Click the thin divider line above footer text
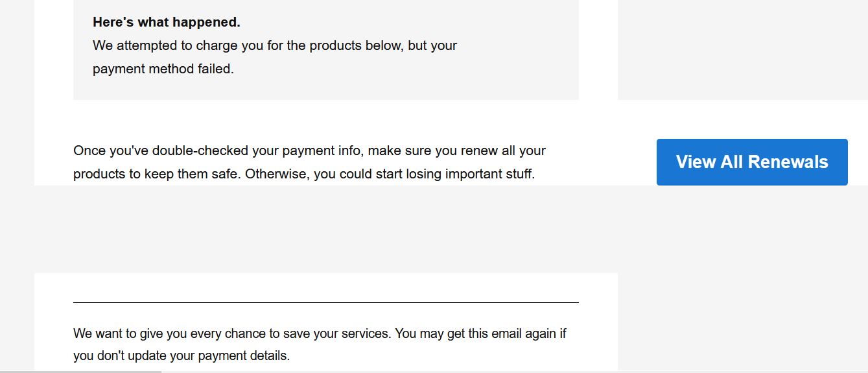The image size is (868, 373). [x=326, y=302]
